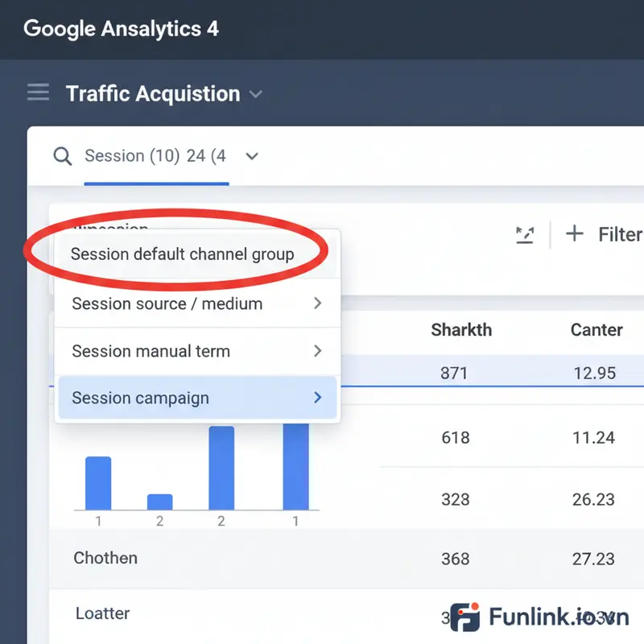Click the plus icon to add filter
This screenshot has height=644, width=644.
pos(574,234)
